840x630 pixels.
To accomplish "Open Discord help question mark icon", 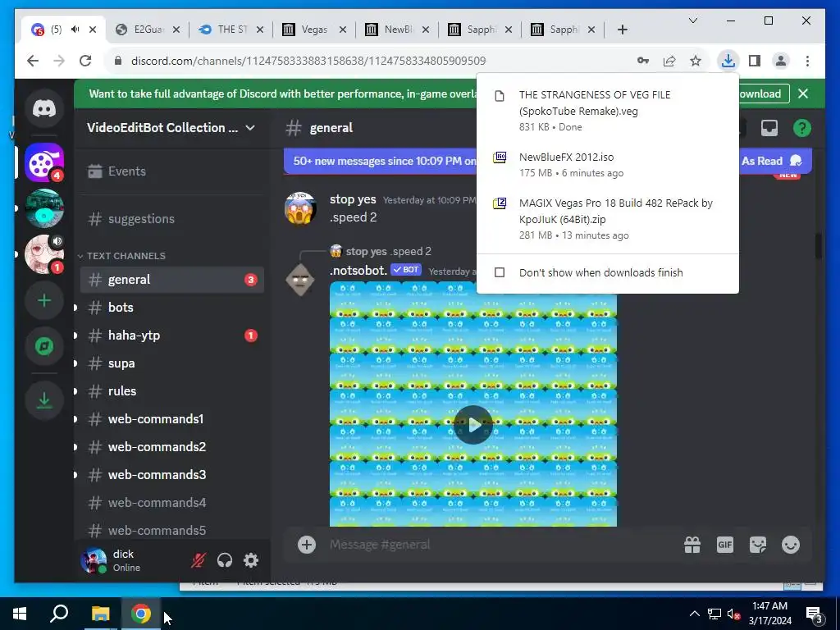I will [x=802, y=128].
